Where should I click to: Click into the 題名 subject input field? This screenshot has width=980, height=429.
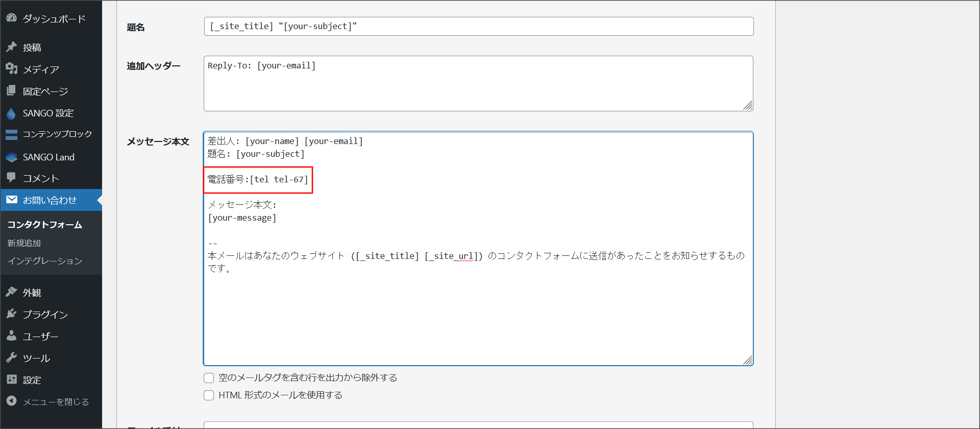pos(478,27)
